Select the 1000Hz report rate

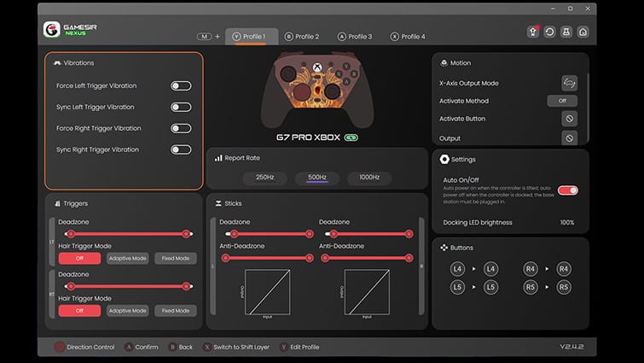tap(369, 177)
